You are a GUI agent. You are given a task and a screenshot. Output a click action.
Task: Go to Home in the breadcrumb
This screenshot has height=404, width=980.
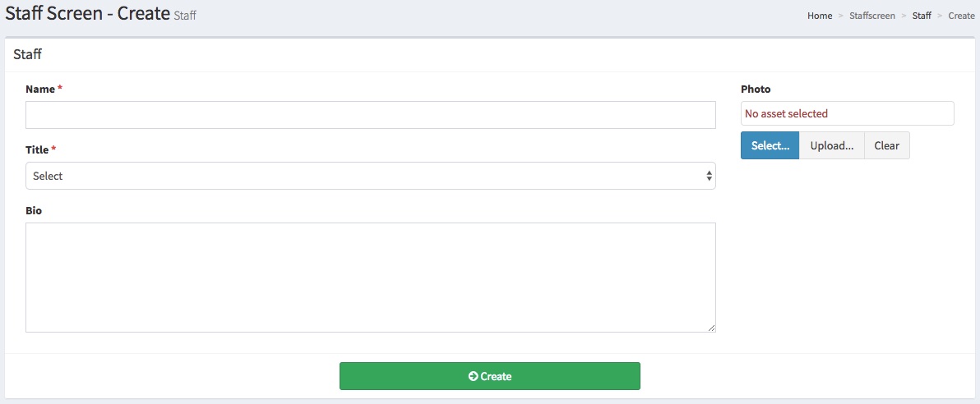point(820,16)
